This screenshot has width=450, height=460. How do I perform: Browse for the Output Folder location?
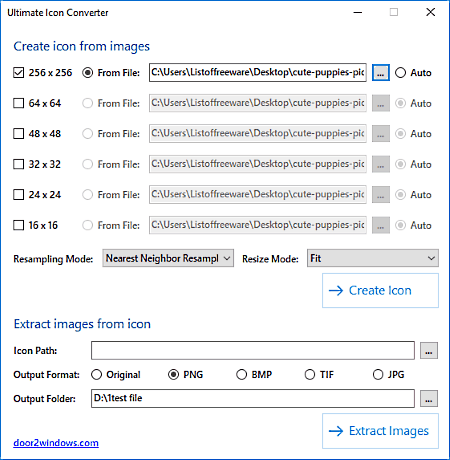429,399
